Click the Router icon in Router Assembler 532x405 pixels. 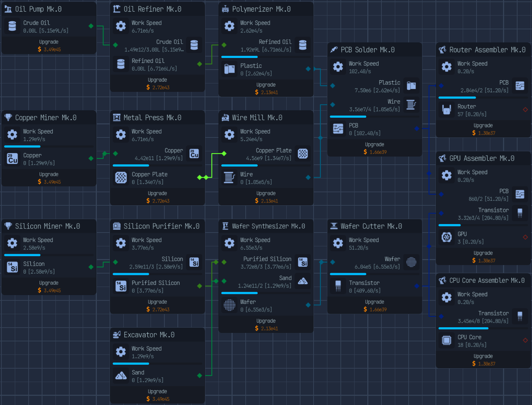click(x=446, y=110)
